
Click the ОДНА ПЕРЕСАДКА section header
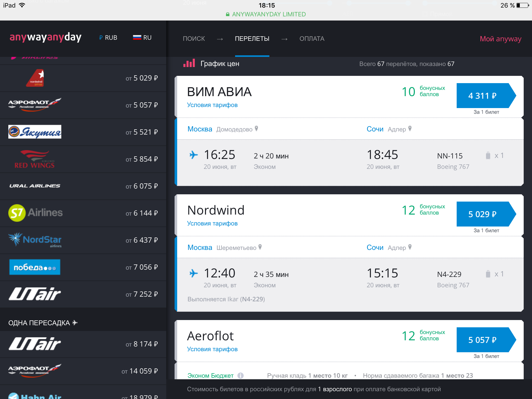click(43, 323)
